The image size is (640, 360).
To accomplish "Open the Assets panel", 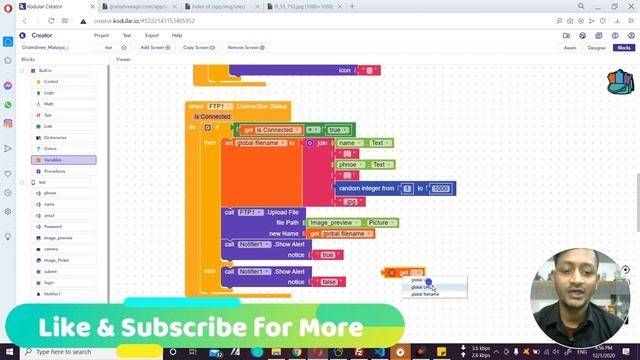I will click(x=570, y=48).
